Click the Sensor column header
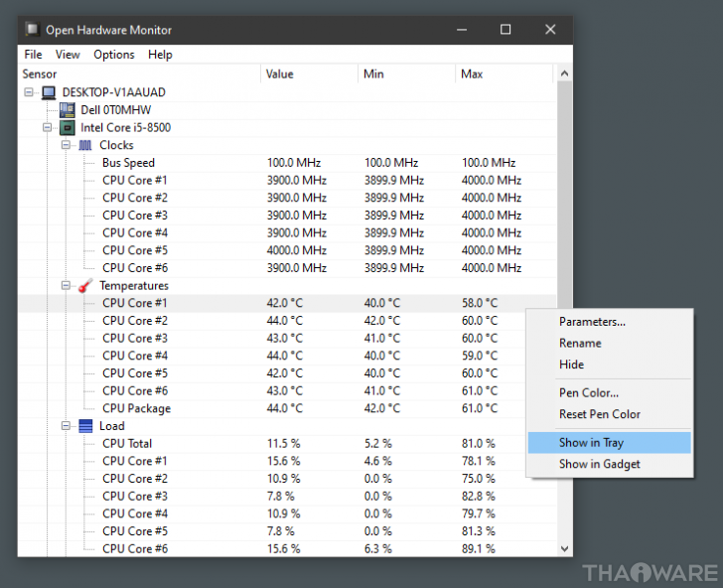This screenshot has width=723, height=588. (140, 73)
